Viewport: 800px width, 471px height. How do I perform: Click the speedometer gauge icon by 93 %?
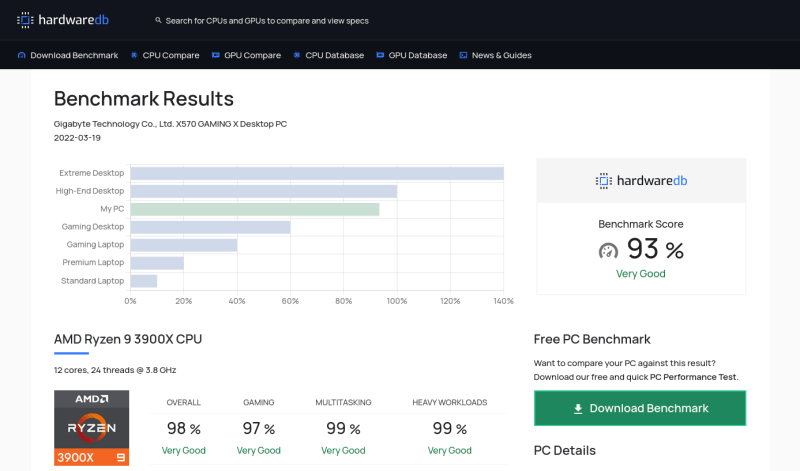pos(608,251)
